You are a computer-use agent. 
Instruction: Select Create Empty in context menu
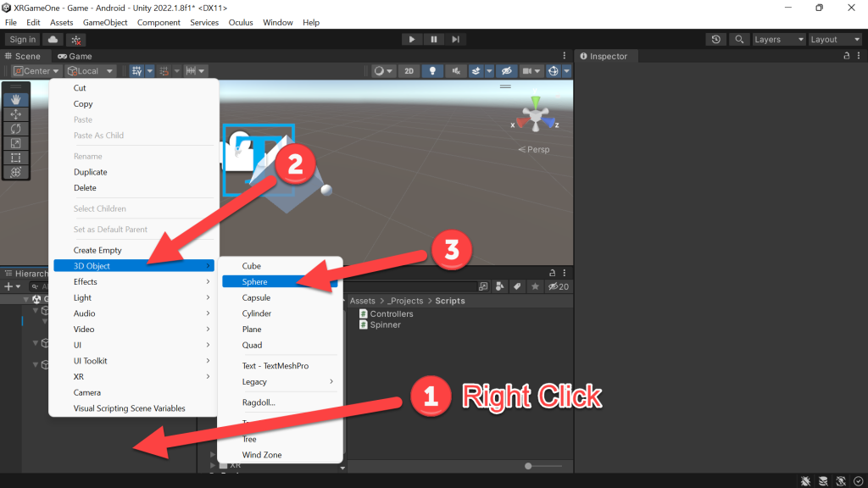134,250
